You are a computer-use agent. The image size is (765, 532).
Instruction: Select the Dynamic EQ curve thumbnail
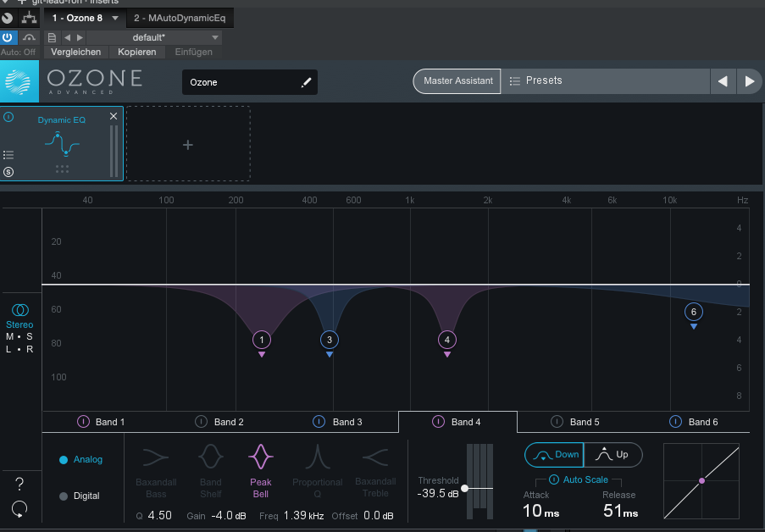[62, 144]
